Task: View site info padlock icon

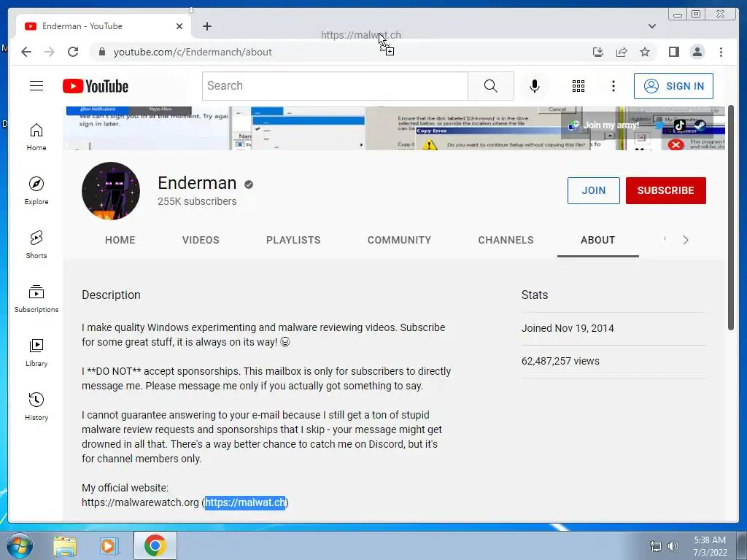Action: pyautogui.click(x=101, y=52)
